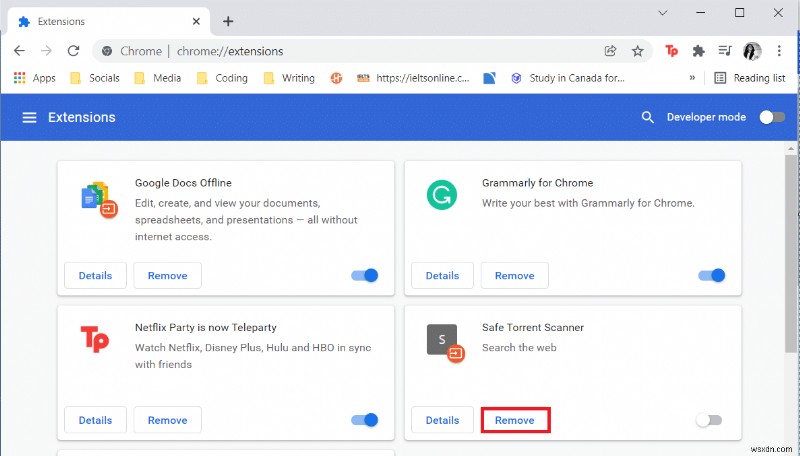Expand the hidden bookmarks chevron
Screen dimensions: 800x456
coord(692,78)
